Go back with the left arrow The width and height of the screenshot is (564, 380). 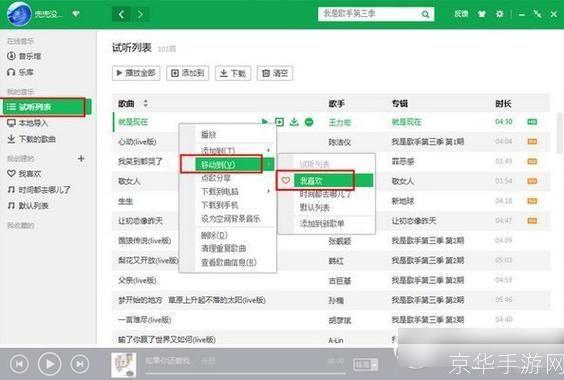coord(121,14)
